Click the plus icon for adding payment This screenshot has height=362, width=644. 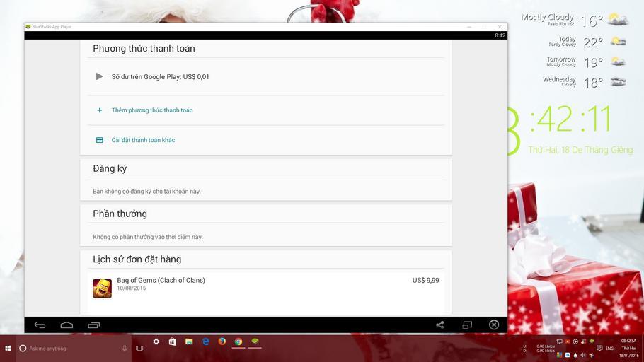[x=100, y=110]
